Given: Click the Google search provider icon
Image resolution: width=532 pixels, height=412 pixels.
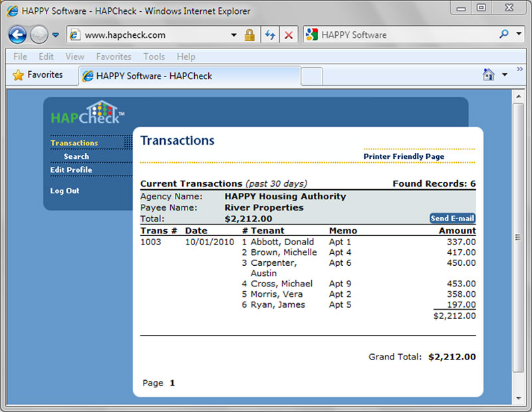Looking at the screenshot, I should (x=311, y=35).
